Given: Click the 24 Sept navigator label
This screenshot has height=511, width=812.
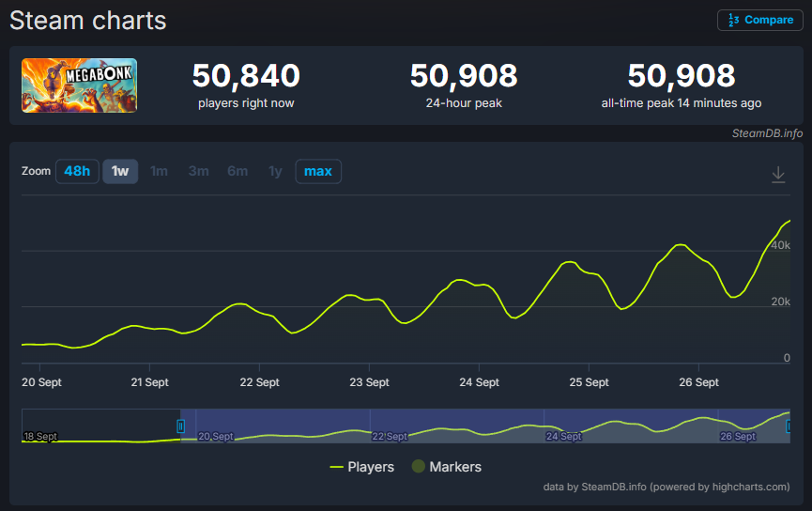Looking at the screenshot, I should coord(564,437).
